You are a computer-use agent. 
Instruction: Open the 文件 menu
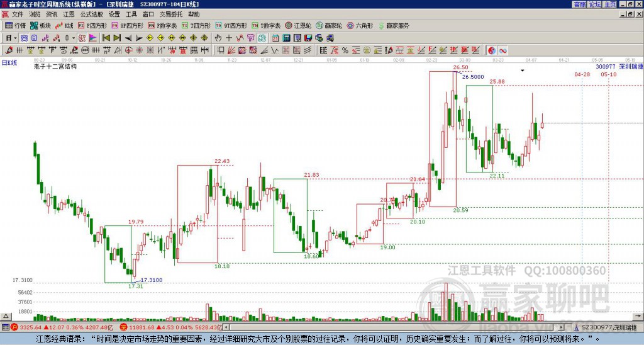[18, 14]
